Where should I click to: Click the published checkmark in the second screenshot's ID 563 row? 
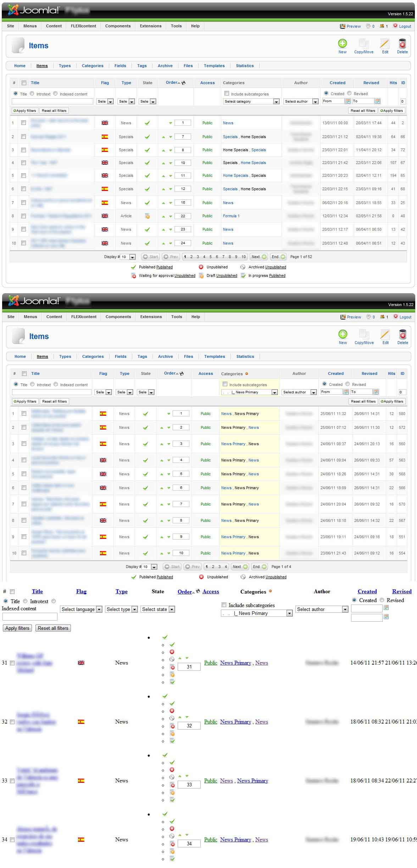tap(145, 460)
